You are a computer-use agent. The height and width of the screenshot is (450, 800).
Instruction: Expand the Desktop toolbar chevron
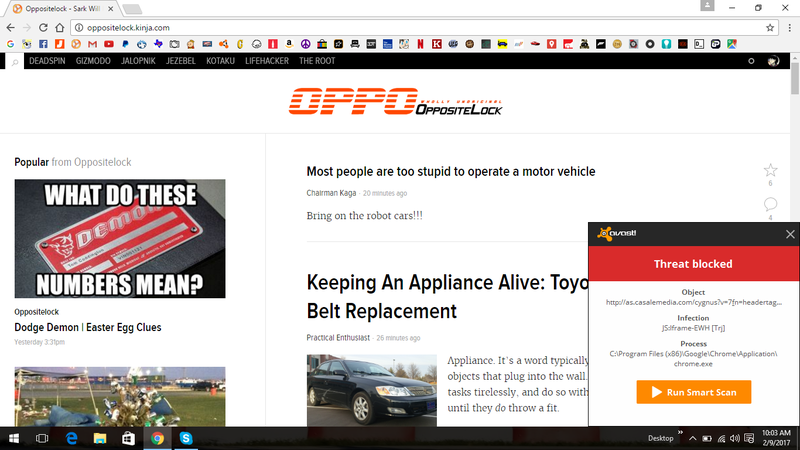(x=680, y=433)
